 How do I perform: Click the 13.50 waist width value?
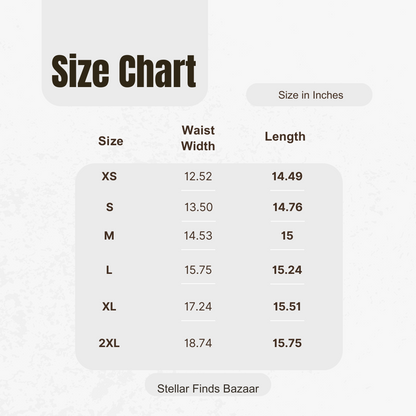coord(198,207)
